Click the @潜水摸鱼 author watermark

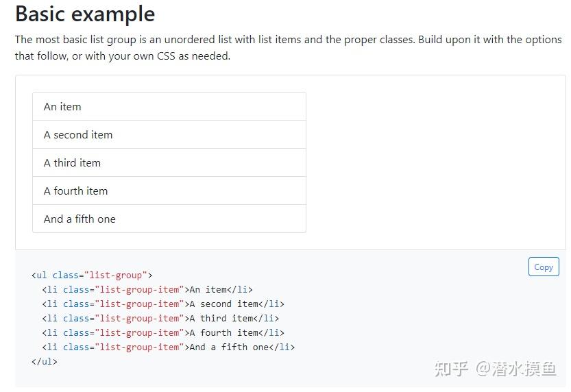(516, 369)
